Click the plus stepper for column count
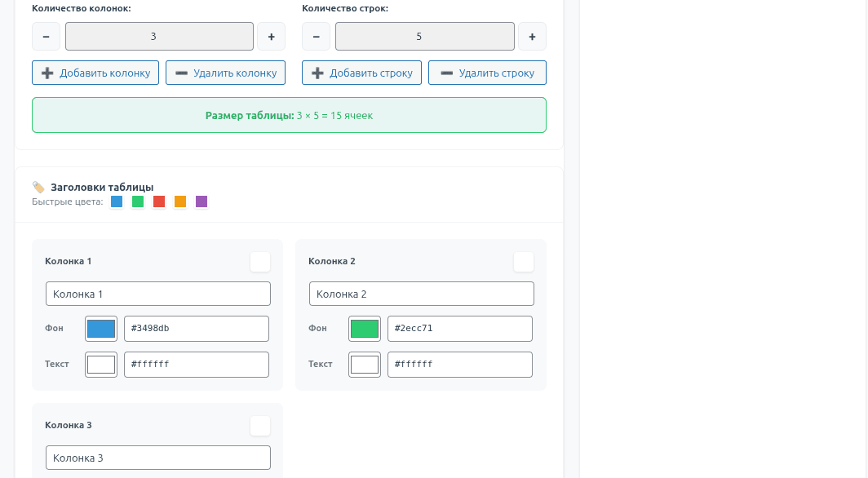This screenshot has width=868, height=478. point(271,37)
